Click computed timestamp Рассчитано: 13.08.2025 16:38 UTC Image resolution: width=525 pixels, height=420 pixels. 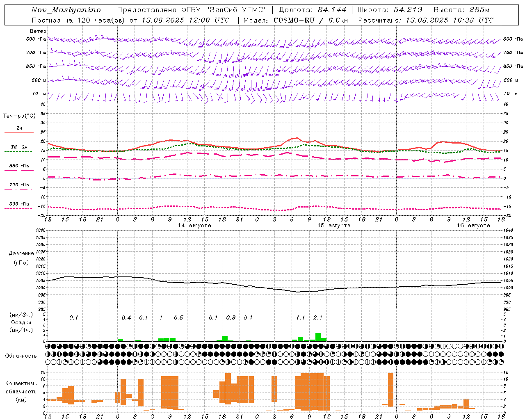click(426, 20)
